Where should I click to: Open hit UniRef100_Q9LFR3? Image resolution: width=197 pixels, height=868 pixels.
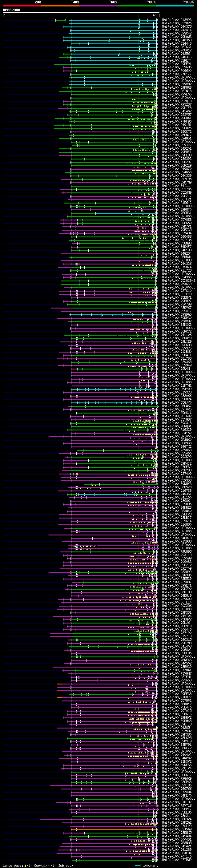[177, 514]
